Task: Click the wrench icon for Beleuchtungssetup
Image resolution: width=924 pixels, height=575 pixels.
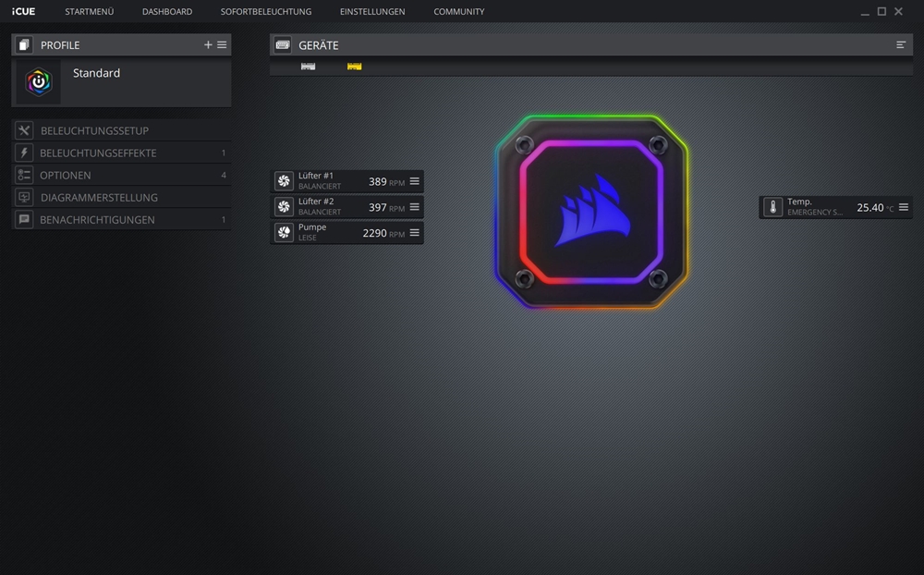Action: pyautogui.click(x=24, y=130)
